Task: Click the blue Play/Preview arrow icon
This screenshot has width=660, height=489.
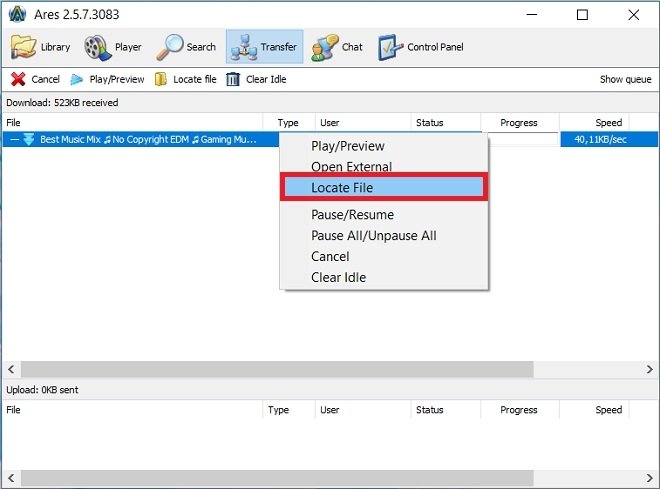Action: (x=77, y=79)
